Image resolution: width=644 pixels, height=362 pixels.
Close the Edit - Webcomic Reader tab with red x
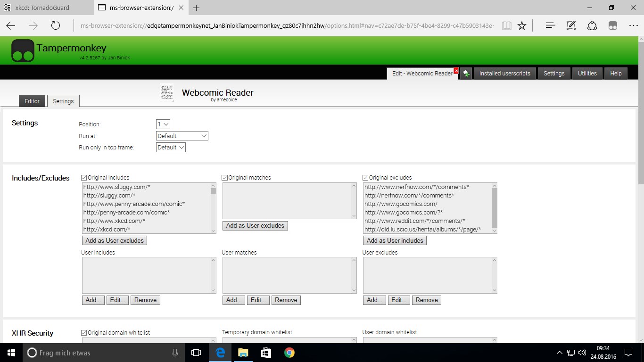(x=456, y=70)
